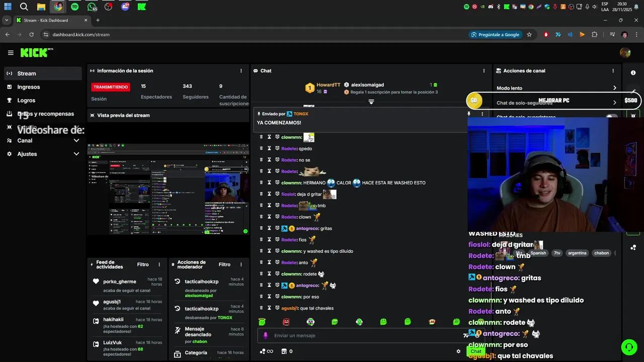Open a new browser tab

click(x=98, y=20)
